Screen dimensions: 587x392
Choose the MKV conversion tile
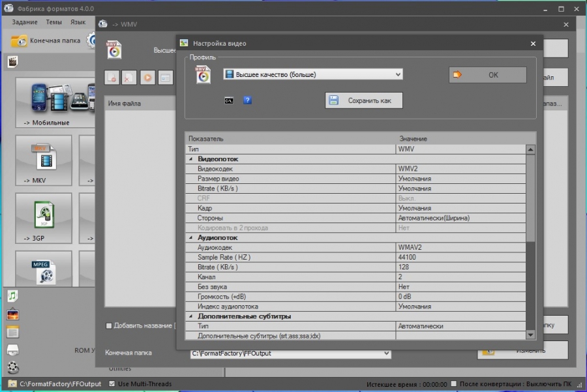point(44,160)
